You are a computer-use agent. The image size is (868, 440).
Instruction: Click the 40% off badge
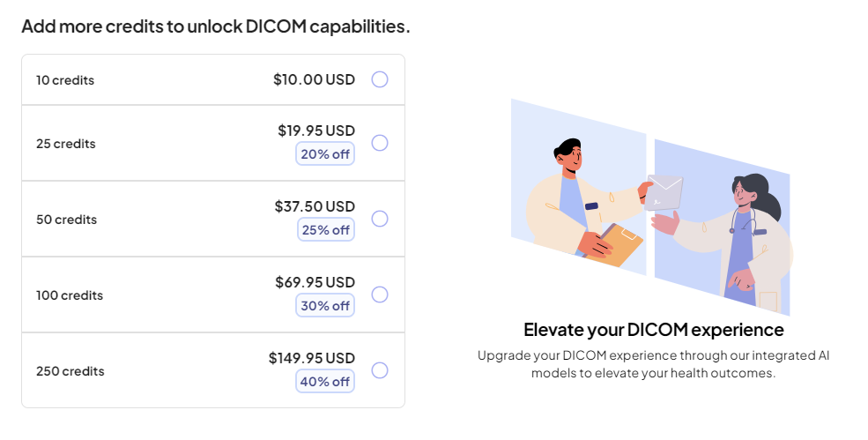325,382
